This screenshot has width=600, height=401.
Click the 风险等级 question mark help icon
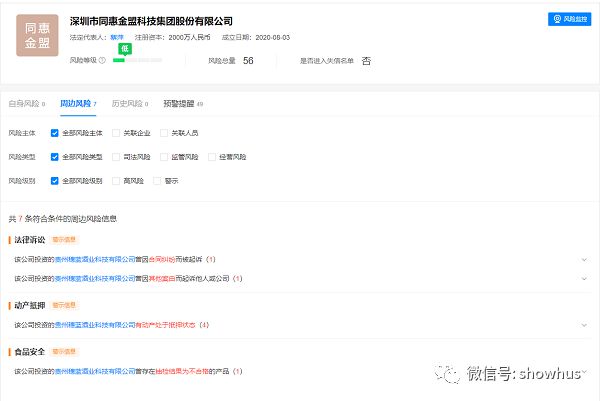click(x=102, y=60)
